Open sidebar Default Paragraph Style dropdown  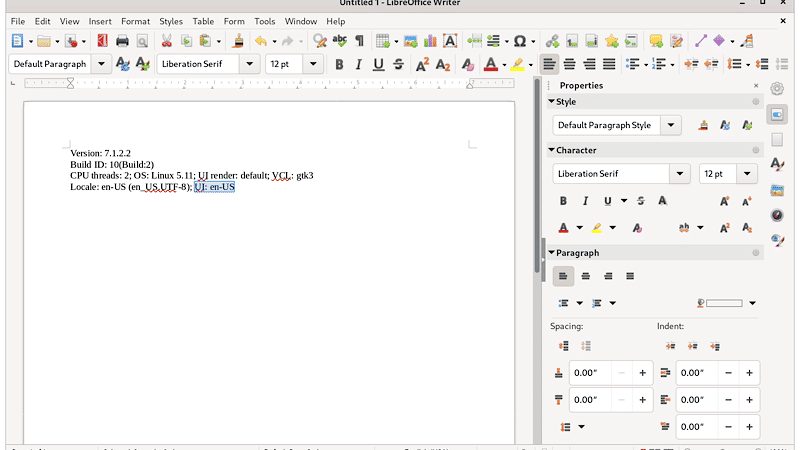pyautogui.click(x=671, y=125)
